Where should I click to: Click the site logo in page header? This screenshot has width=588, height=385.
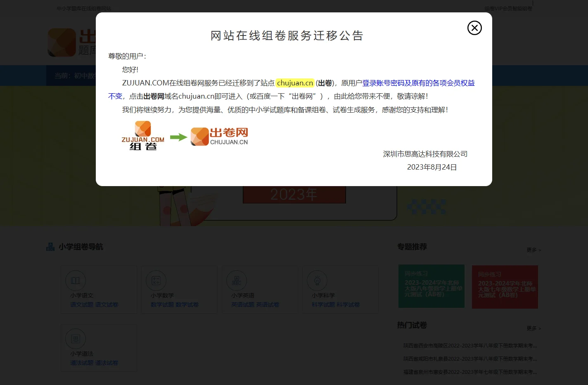(72, 43)
